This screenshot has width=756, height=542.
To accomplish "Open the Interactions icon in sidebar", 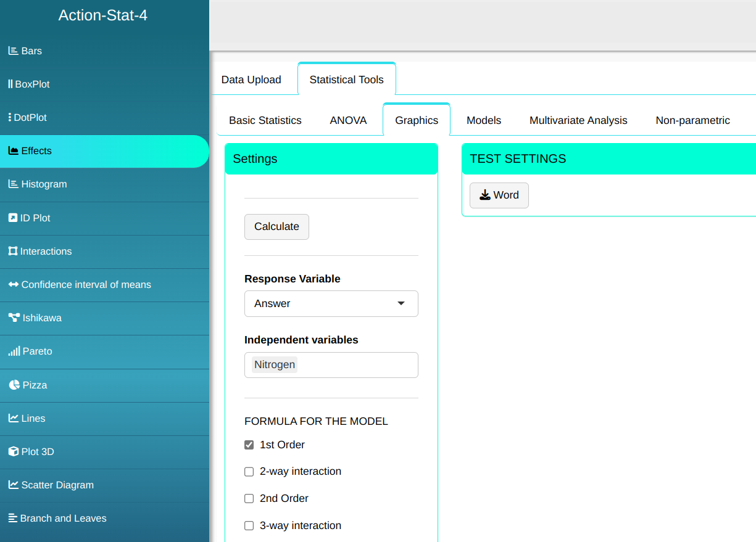I will [x=13, y=252].
